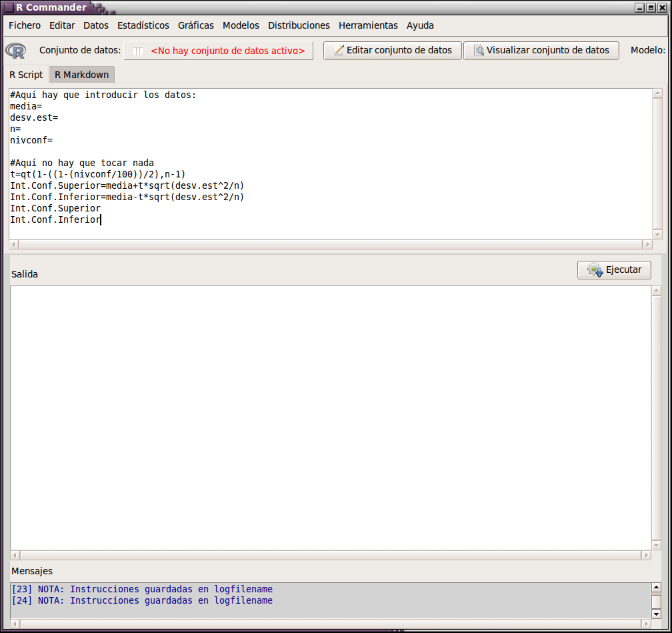Open the Gráficas menu

(196, 25)
